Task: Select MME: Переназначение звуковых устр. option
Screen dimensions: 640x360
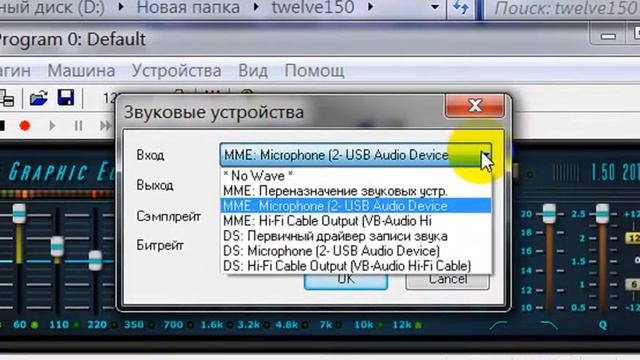Action: [x=356, y=191]
